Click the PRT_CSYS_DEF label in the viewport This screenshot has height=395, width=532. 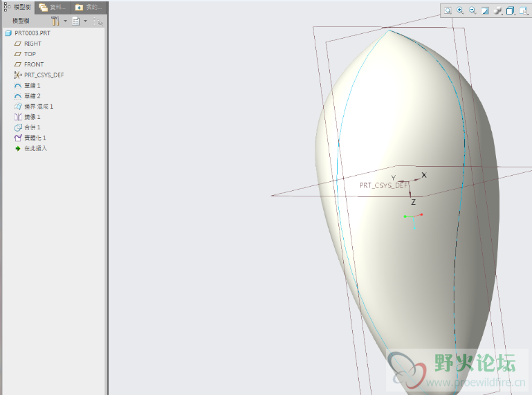384,185
